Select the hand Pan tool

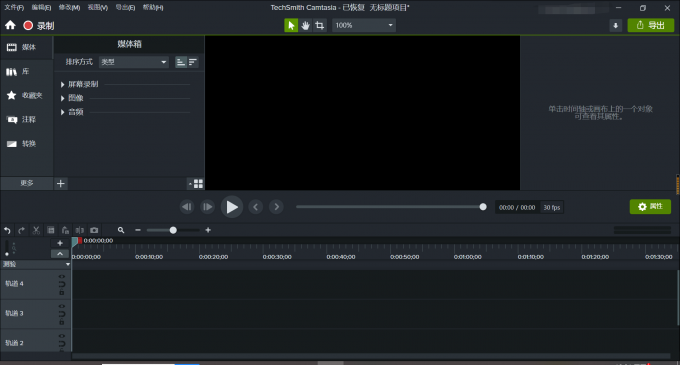pyautogui.click(x=305, y=25)
